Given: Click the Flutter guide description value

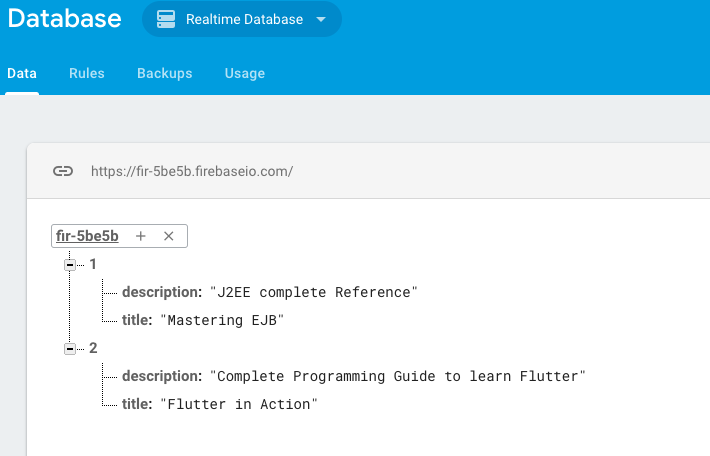Looking at the screenshot, I should [x=397, y=376].
